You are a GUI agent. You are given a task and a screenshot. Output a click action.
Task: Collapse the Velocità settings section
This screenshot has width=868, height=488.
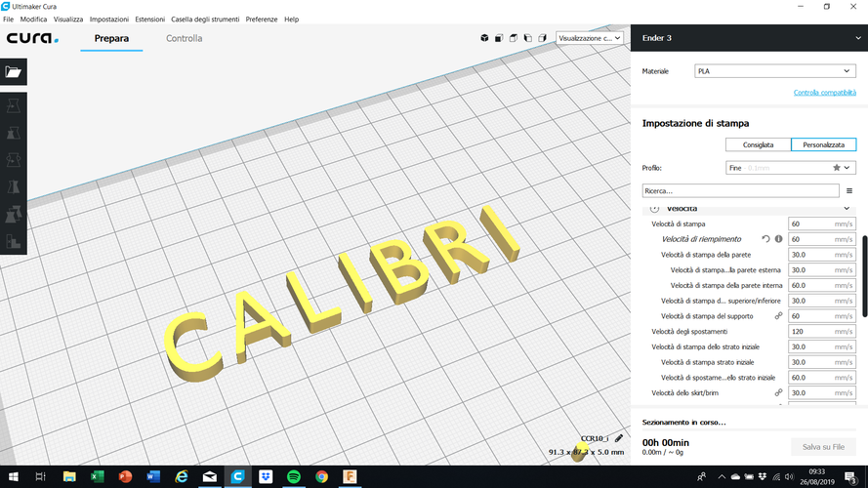point(847,209)
